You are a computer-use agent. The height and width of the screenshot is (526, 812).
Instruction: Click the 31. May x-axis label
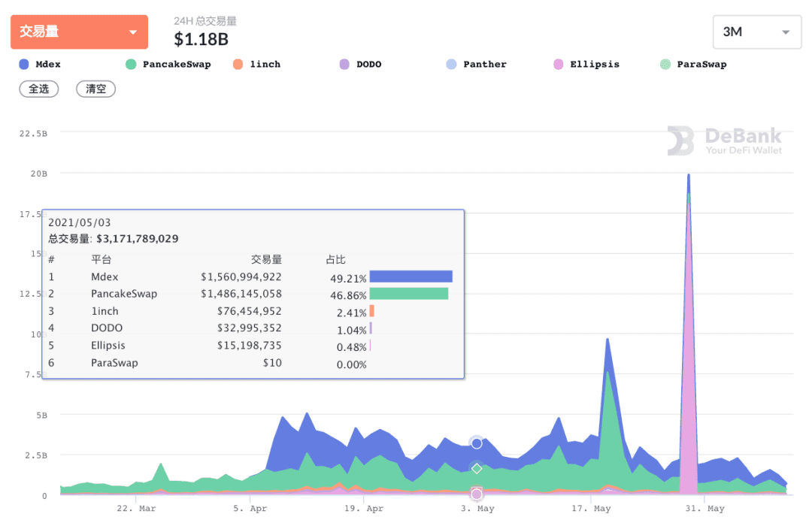(704, 509)
